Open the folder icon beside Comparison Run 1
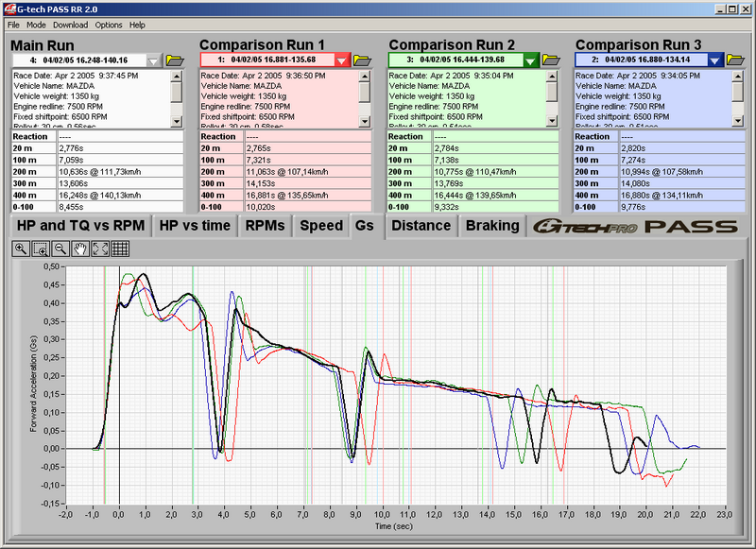The image size is (756, 549). pyautogui.click(x=362, y=60)
